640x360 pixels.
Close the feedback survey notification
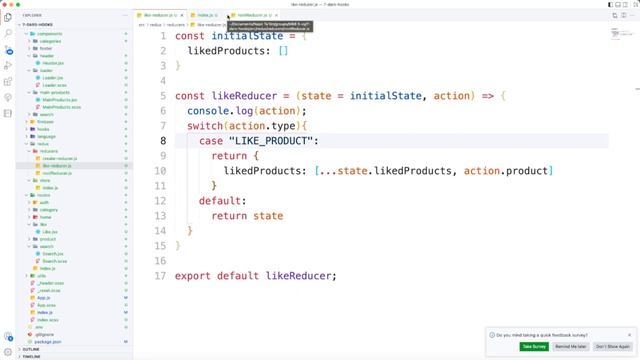[x=629, y=335]
